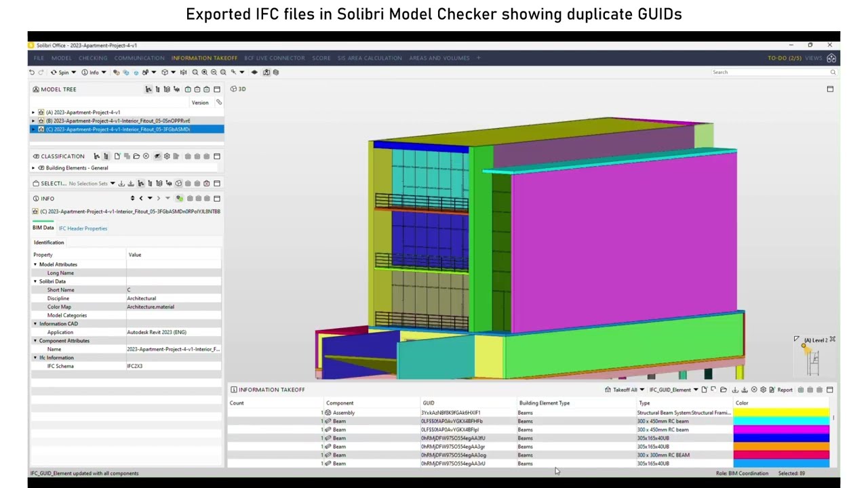The height and width of the screenshot is (488, 868).
Task: Click the open folder icon in Information Takeoff
Action: click(x=724, y=390)
